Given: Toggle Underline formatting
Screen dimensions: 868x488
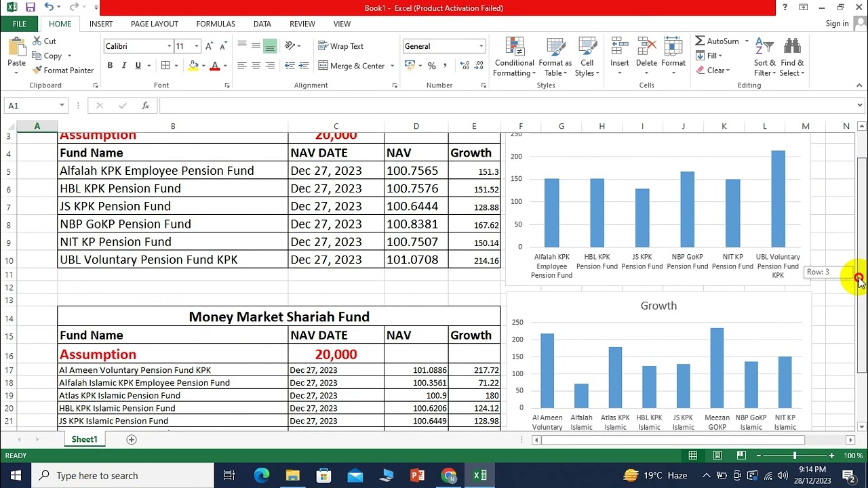Looking at the screenshot, I should (x=138, y=66).
